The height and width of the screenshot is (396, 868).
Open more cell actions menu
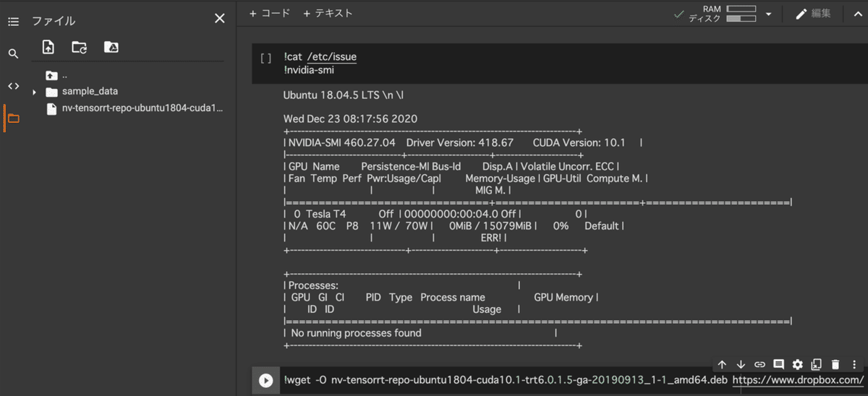(854, 365)
